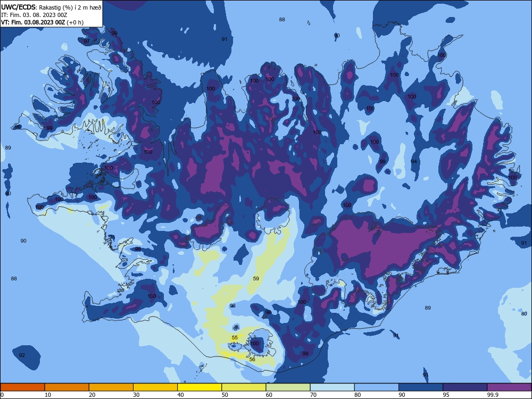Select the 40–50 bright yellow legend swatch
Viewport: 532px width, 399px height.
[x=199, y=387]
